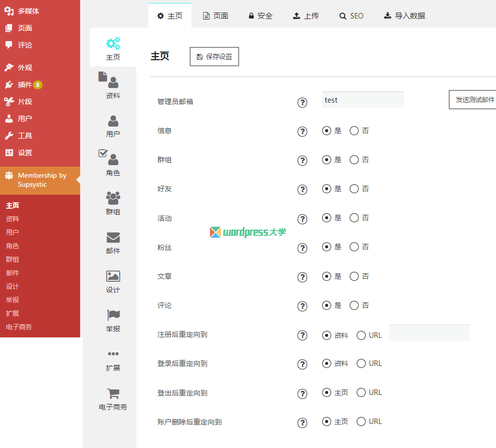Switch to the 导入数据 tab
This screenshot has width=496, height=448.
click(x=404, y=16)
